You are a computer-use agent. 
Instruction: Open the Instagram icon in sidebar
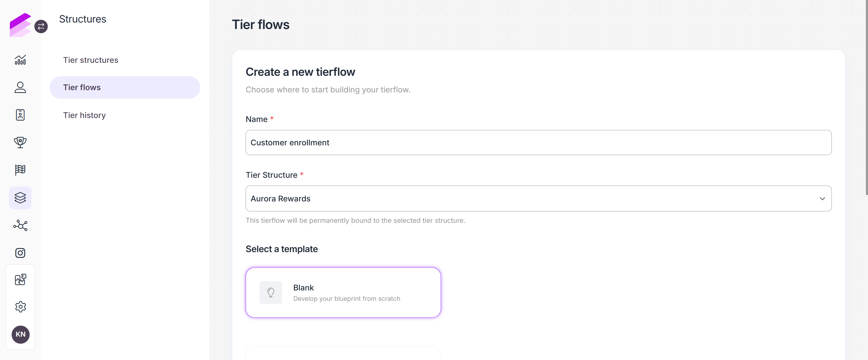pos(20,253)
